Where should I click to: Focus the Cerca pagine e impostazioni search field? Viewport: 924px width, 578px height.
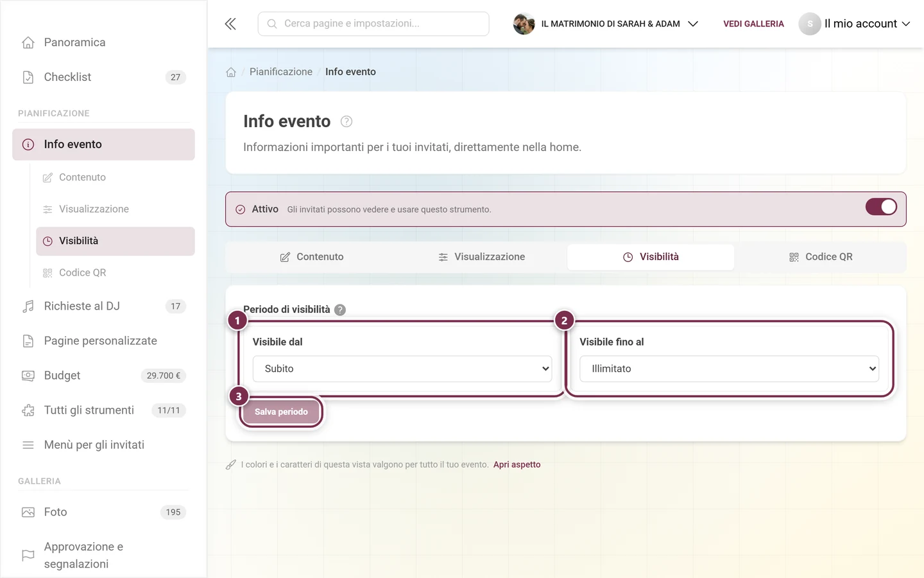pyautogui.click(x=373, y=24)
